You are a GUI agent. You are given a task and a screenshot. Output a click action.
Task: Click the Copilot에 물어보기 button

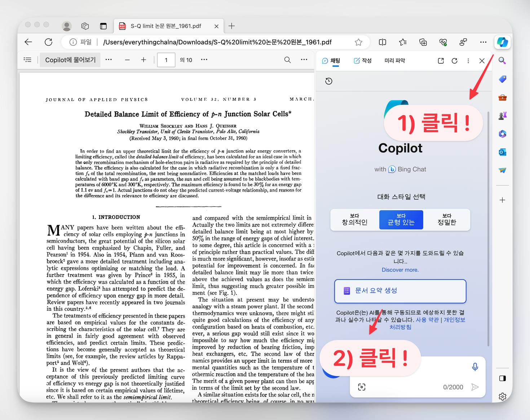coord(70,60)
